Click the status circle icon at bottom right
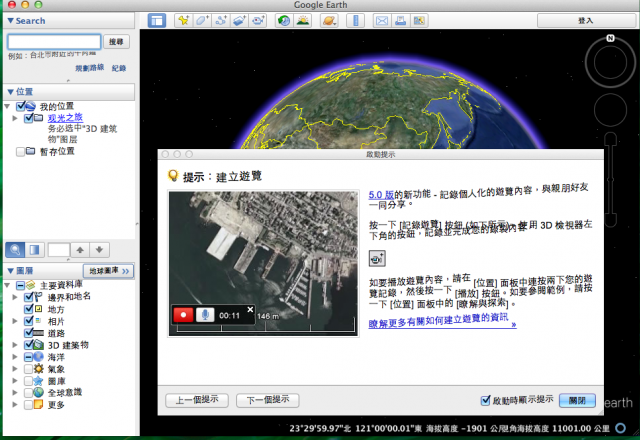This screenshot has width=640, height=440. tap(620, 428)
